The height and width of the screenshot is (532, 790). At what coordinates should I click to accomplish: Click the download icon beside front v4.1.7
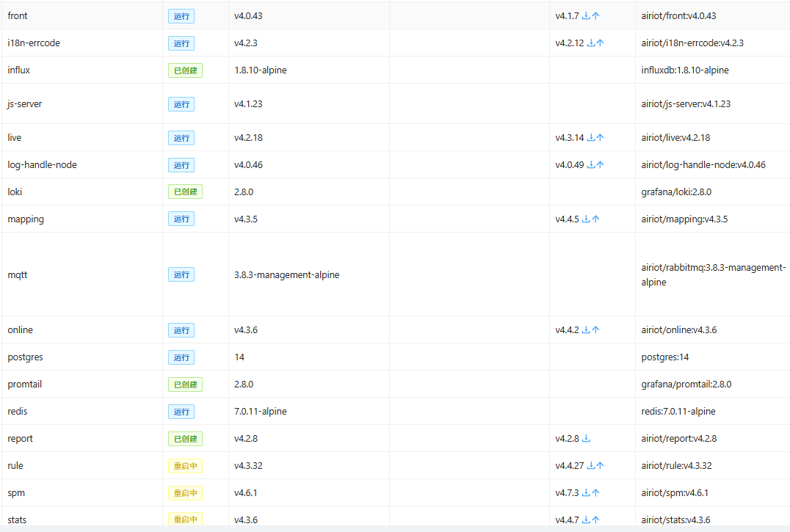[x=586, y=15]
